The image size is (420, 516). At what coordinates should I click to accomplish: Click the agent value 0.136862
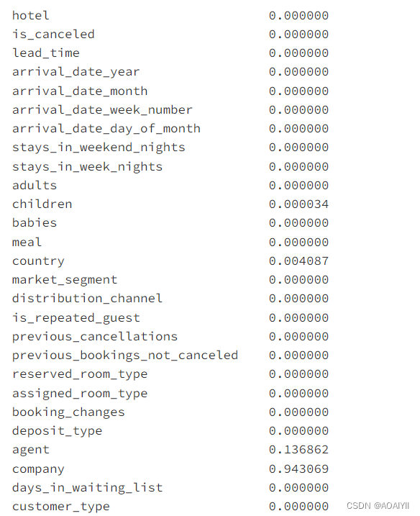click(x=298, y=450)
